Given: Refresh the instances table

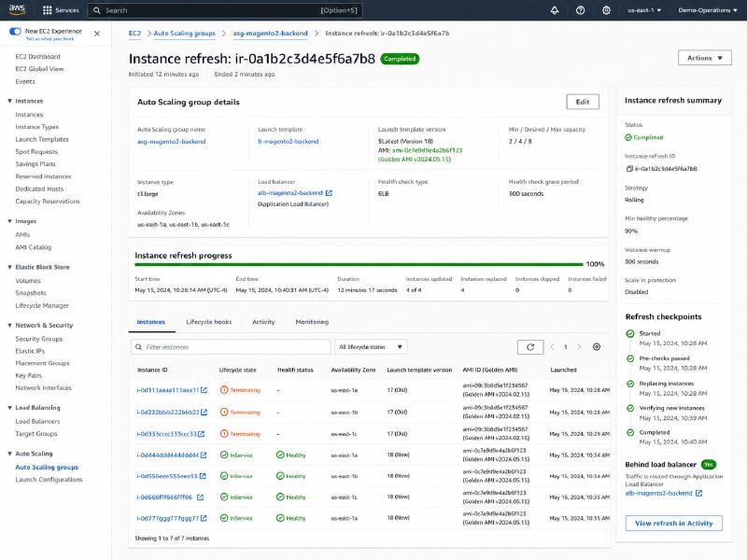Looking at the screenshot, I should [530, 347].
